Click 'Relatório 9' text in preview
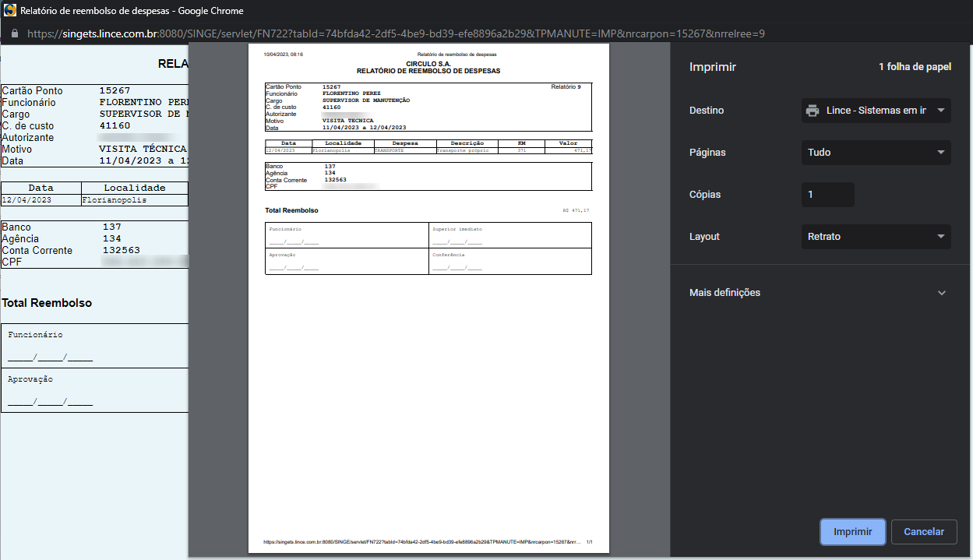 coord(566,86)
